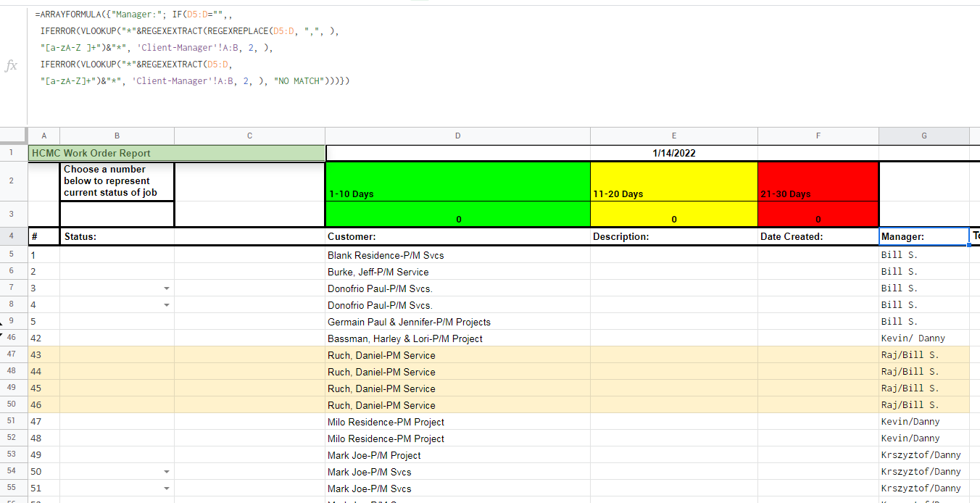Click Burke, Jeff-P/M Service customer cell
980x503 pixels.
pos(457,272)
